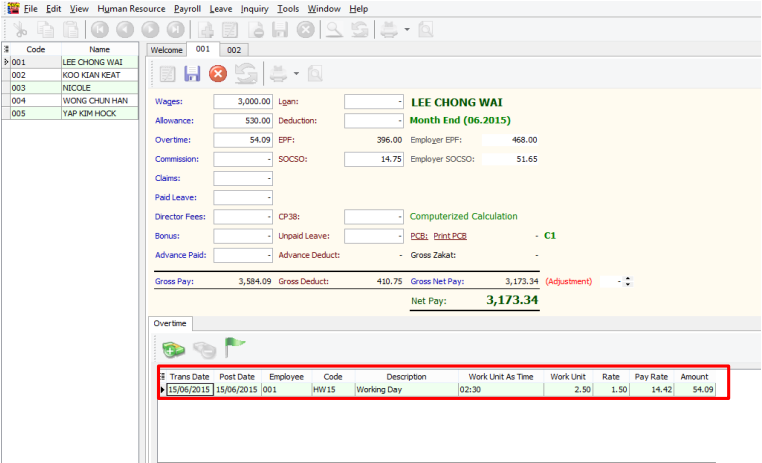Click the Wages input field

click(243, 101)
